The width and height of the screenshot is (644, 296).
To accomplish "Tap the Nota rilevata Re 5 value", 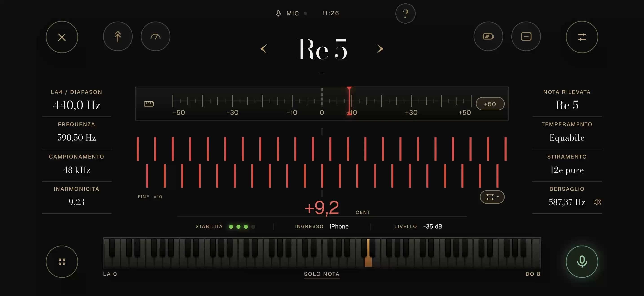I will 567,105.
